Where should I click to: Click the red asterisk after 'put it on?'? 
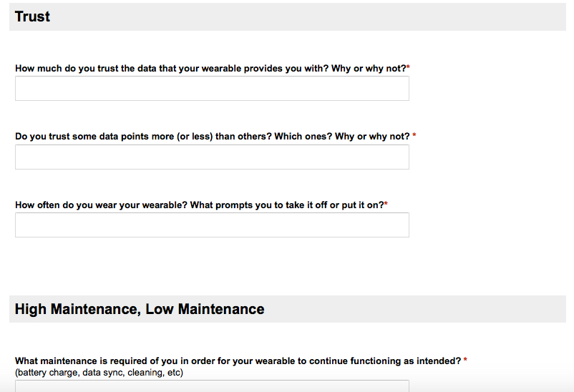(386, 203)
